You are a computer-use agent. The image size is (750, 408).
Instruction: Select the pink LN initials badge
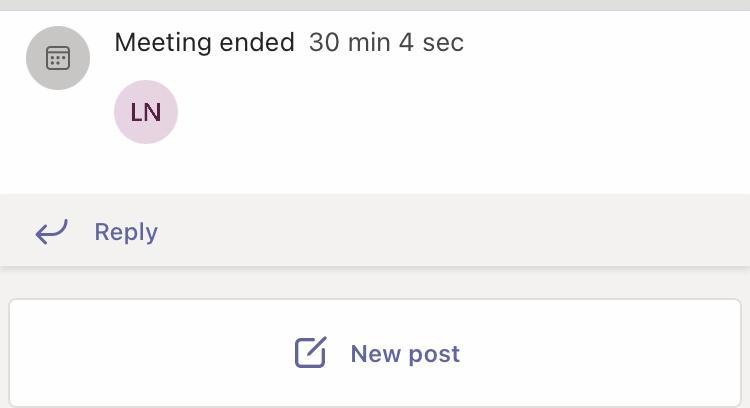tap(146, 112)
